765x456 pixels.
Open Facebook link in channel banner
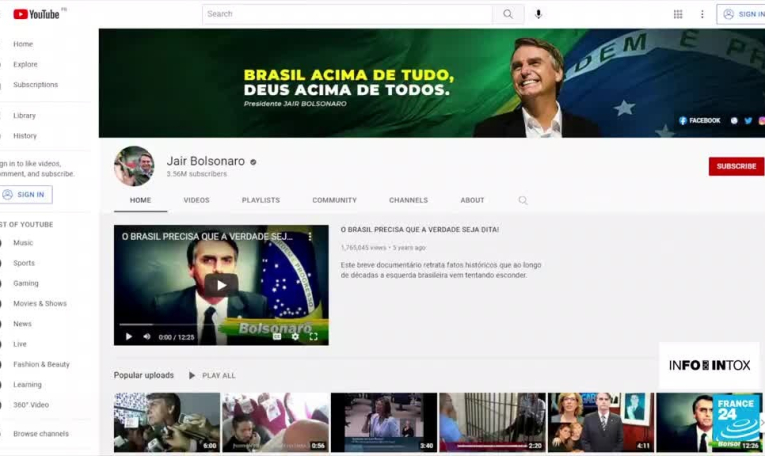[x=700, y=120]
